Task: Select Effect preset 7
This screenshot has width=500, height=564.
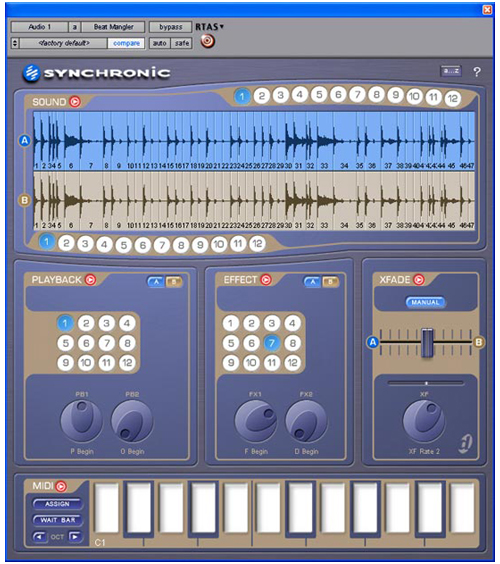Action: coord(272,343)
